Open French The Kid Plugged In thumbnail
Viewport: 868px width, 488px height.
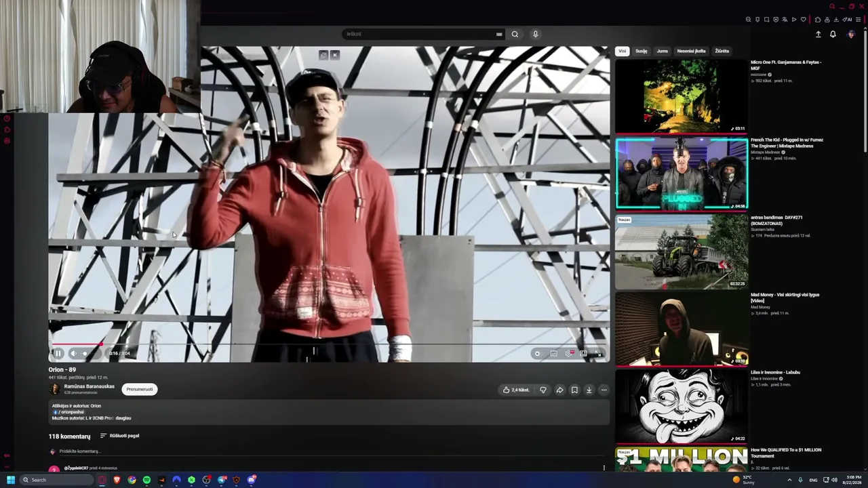tap(682, 174)
